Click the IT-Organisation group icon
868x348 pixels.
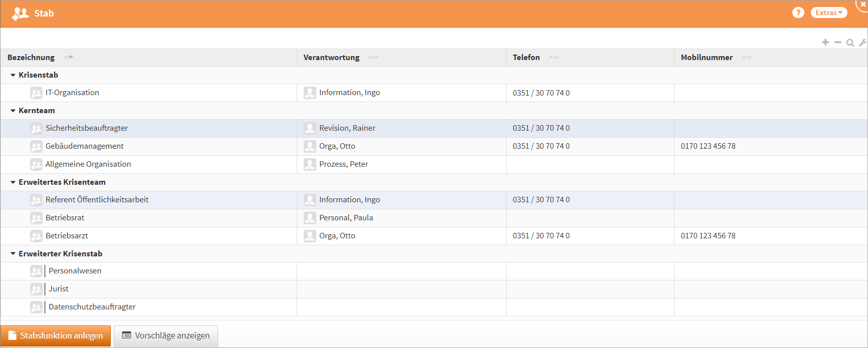tap(36, 93)
